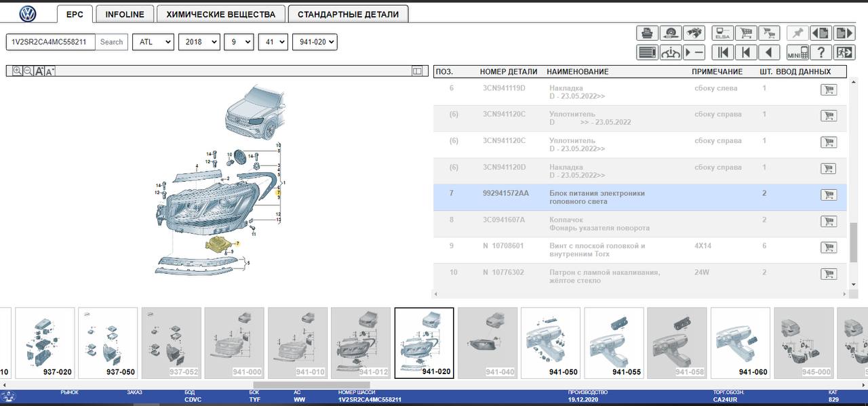Click the 'НАИМЕНОВАНИЕ' column header
Viewport: 868px width, 406px height.
tap(578, 71)
